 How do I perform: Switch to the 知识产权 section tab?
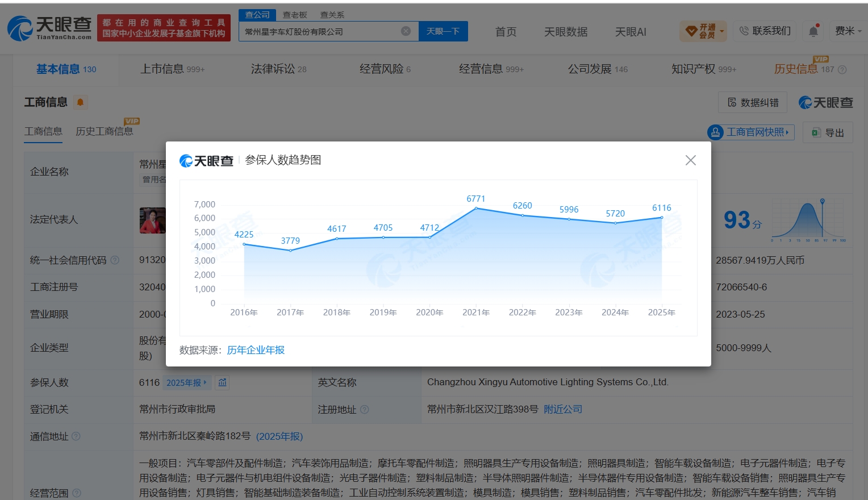tap(704, 69)
